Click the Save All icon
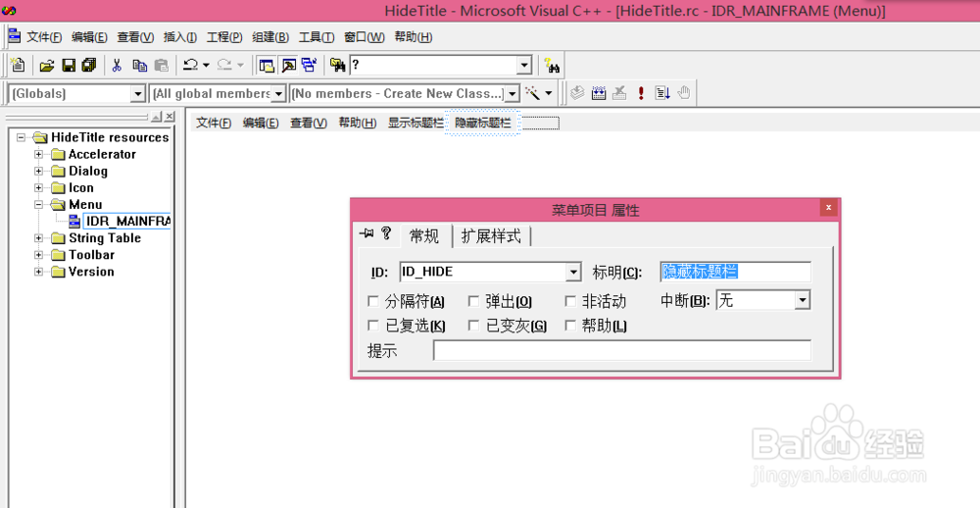Screen dimensions: 980x508 click(89, 65)
